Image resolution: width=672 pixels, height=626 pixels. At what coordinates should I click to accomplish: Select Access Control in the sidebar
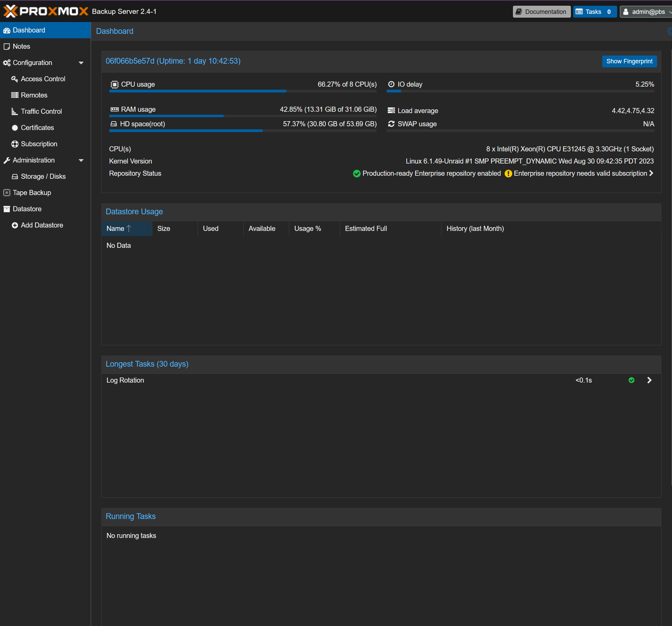click(43, 79)
